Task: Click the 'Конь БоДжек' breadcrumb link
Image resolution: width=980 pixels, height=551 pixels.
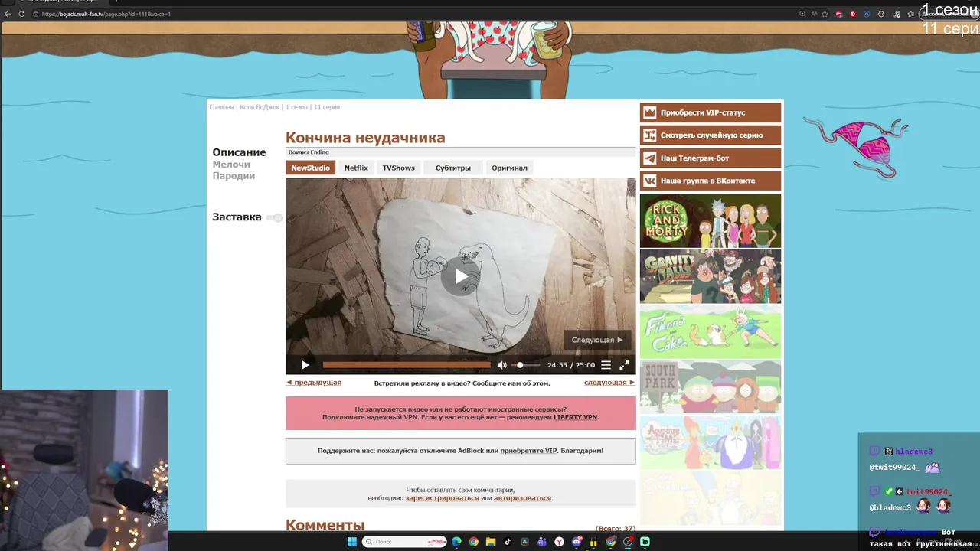Action: pyautogui.click(x=260, y=107)
